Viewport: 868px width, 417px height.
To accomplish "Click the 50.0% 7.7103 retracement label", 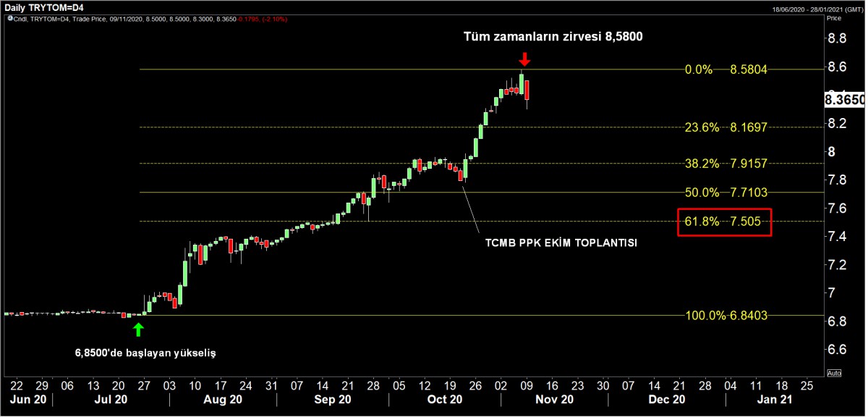I will 726,193.
